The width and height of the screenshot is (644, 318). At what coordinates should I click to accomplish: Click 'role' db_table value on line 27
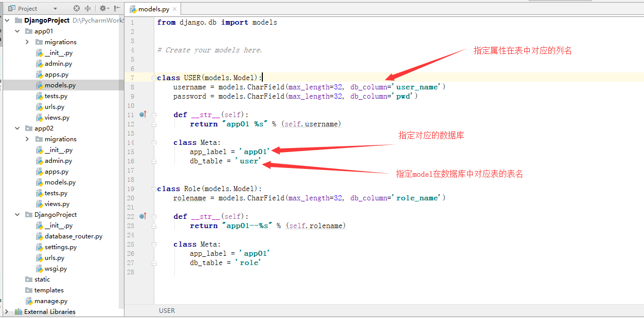coord(248,263)
